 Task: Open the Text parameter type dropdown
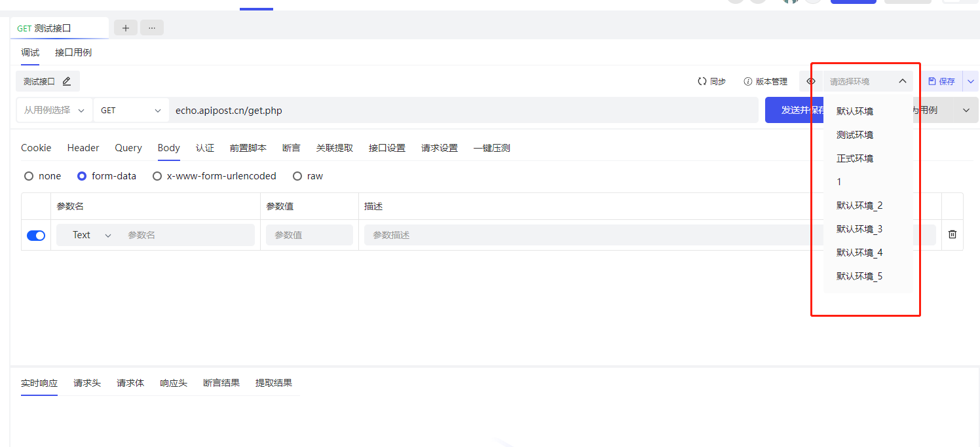coord(92,235)
